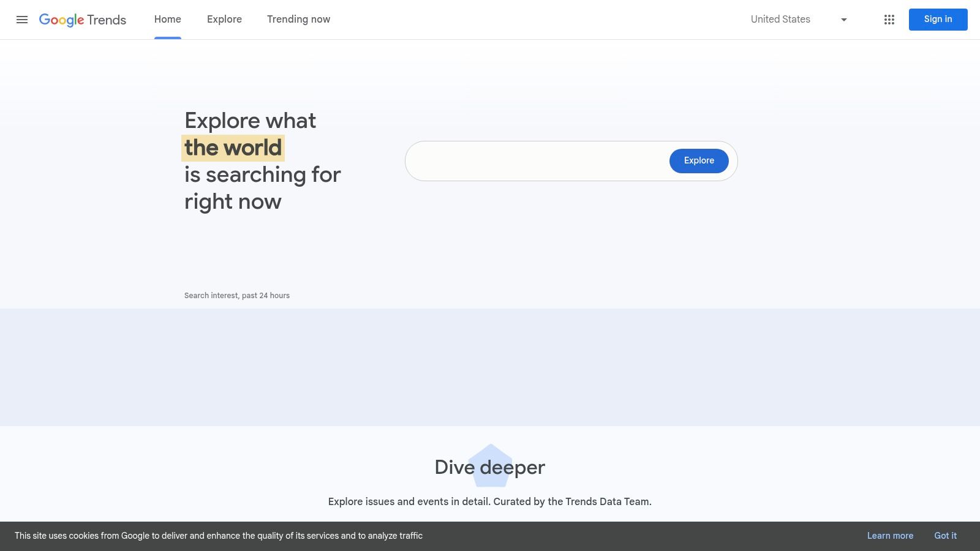This screenshot has width=980, height=551.
Task: Open the Google apps launcher grid
Action: [889, 20]
